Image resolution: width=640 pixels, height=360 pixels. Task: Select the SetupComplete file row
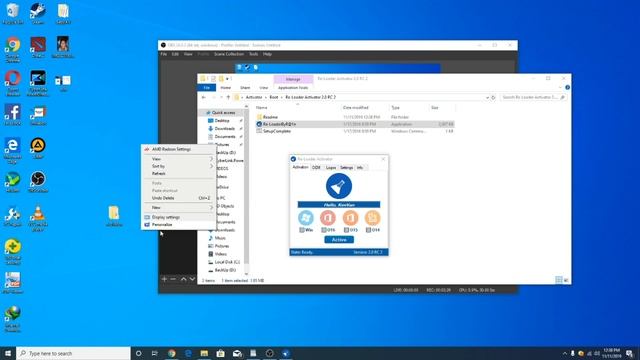355,131
